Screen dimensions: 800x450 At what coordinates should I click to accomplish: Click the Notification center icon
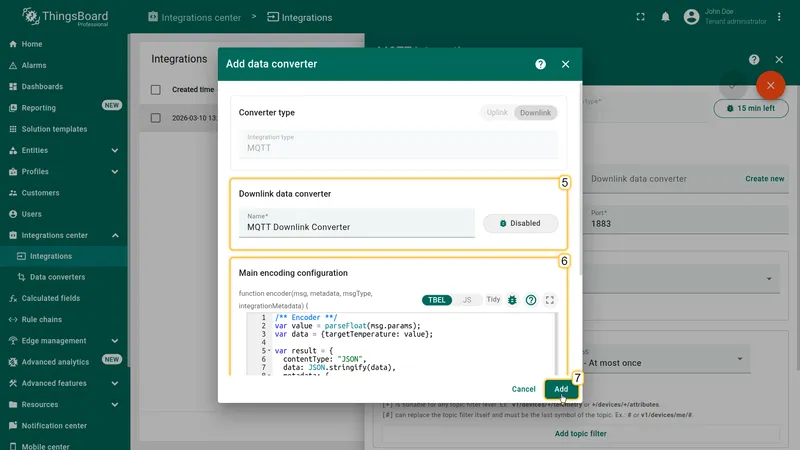pos(13,426)
